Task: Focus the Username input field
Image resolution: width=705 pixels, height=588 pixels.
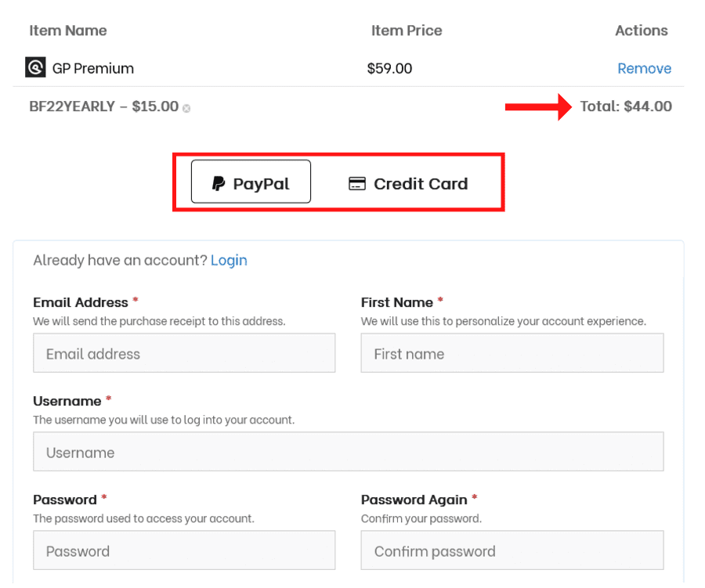Action: [x=349, y=451]
